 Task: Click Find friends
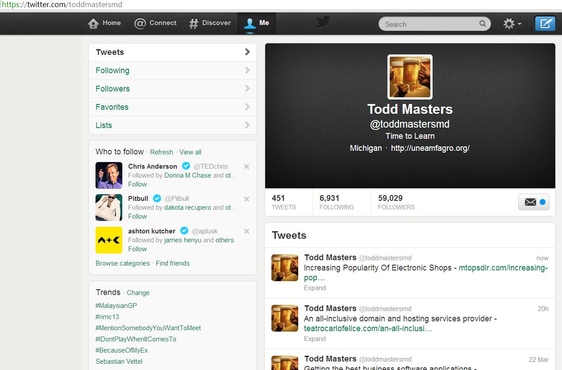pyautogui.click(x=172, y=263)
